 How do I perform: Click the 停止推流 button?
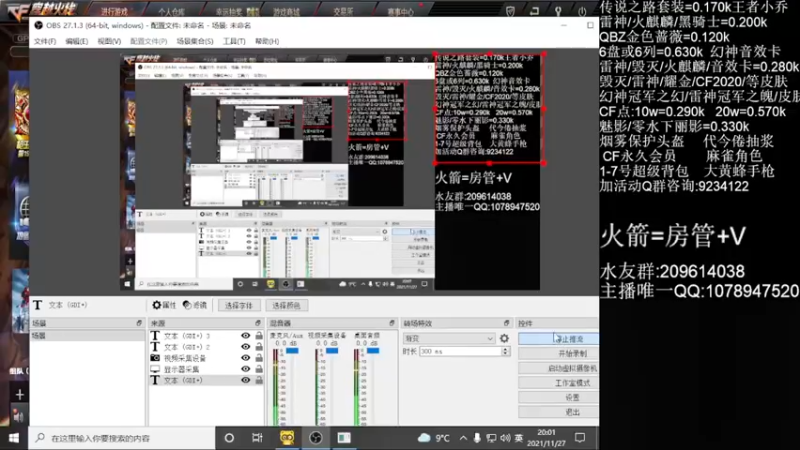click(558, 338)
